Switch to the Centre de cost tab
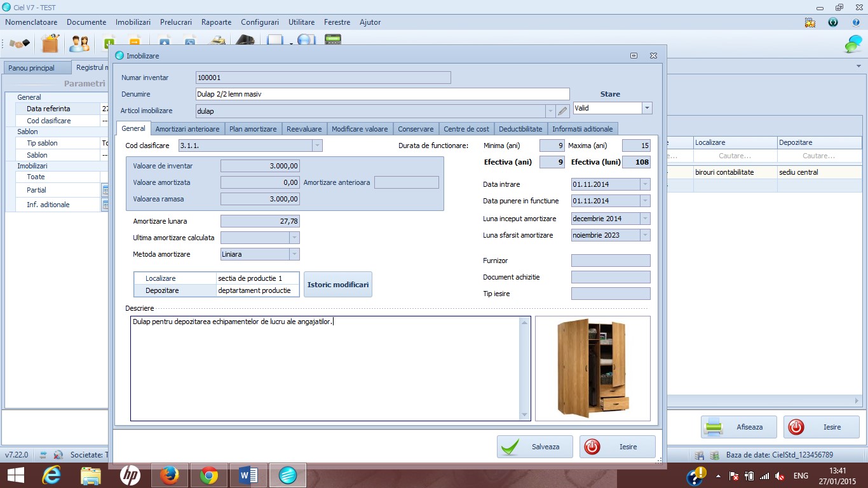This screenshot has width=868, height=488. [466, 129]
